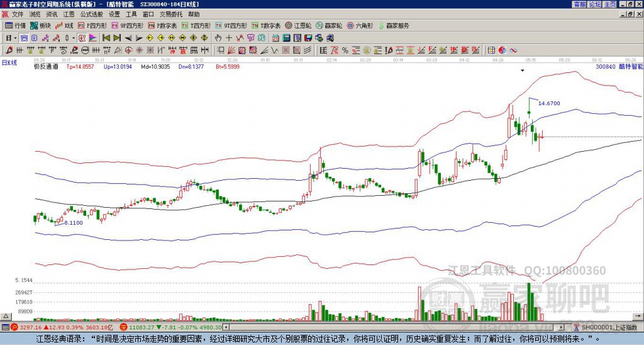Open the 赢家轮 wheel tool
Viewport: 644px width, 345px height.
pyautogui.click(x=329, y=25)
